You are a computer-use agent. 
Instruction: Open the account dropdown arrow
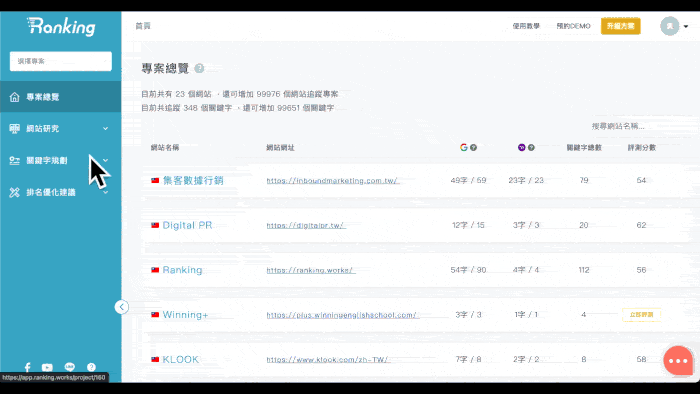click(x=686, y=26)
